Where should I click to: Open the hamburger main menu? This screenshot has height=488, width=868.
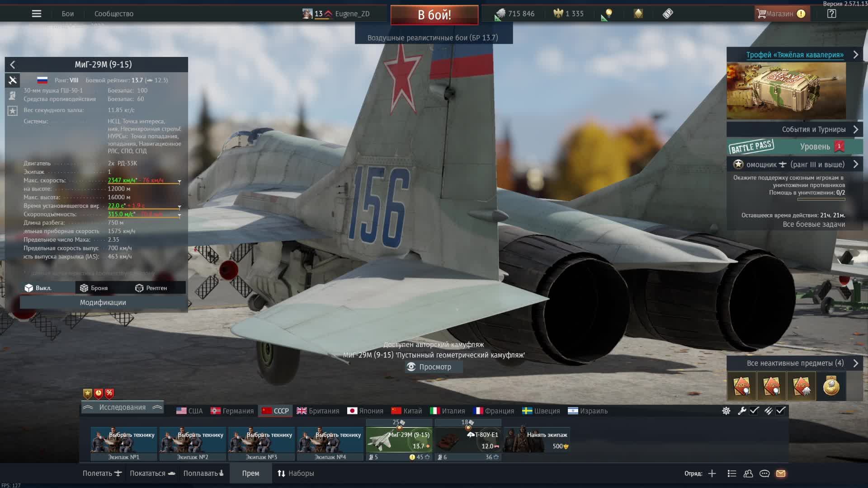37,14
